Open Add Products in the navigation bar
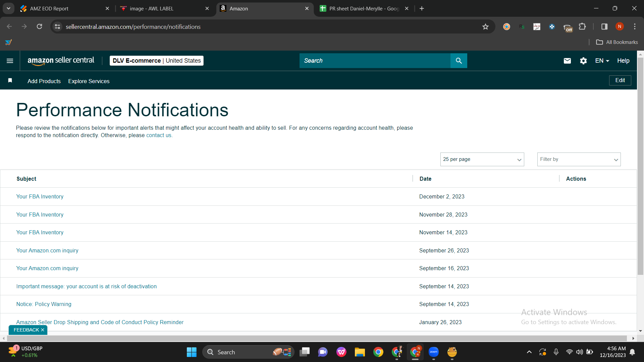Viewport: 644px width, 362px height. [x=44, y=81]
